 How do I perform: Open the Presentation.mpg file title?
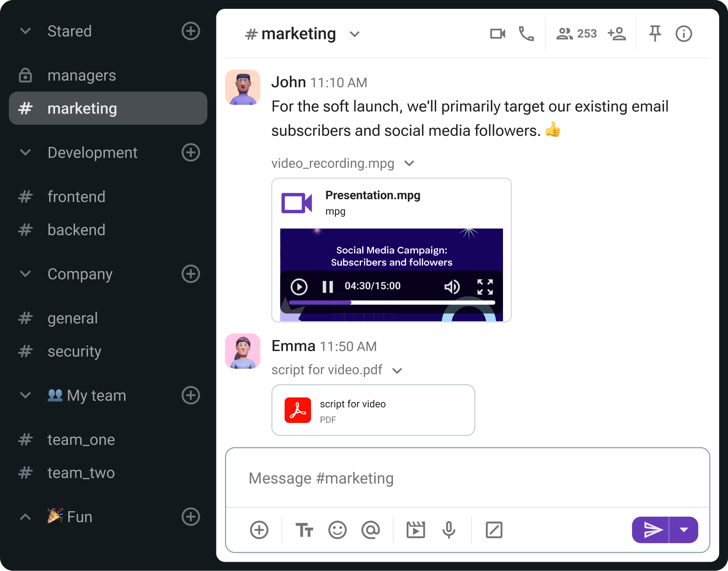373,195
